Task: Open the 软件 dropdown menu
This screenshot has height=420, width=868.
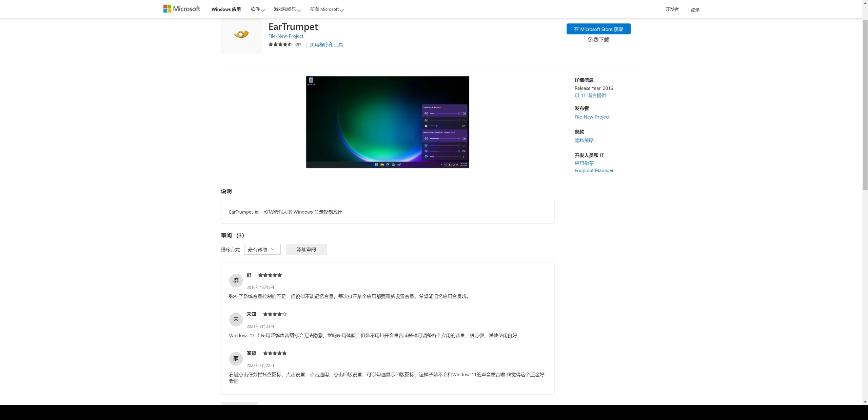Action: (257, 9)
